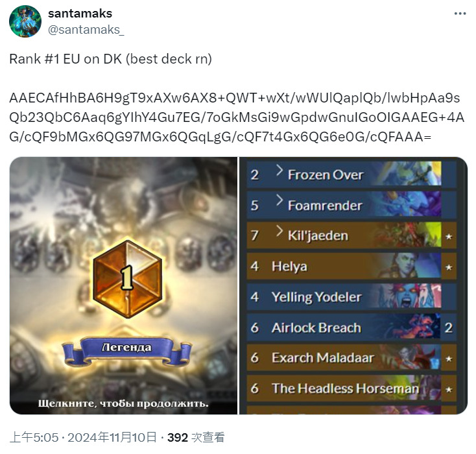Open the @santamaks_ handle link

(x=86, y=30)
